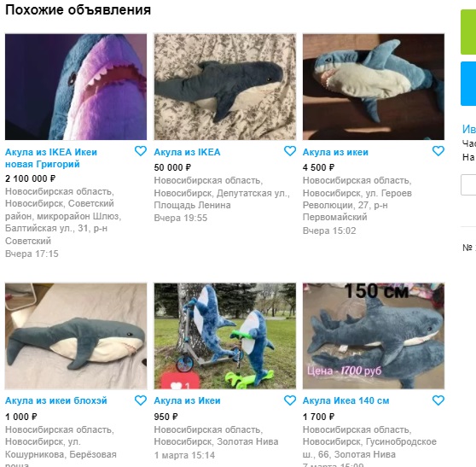The width and height of the screenshot is (476, 467).
Task: Click the blue button at right edge
Action: pyautogui.click(x=468, y=84)
